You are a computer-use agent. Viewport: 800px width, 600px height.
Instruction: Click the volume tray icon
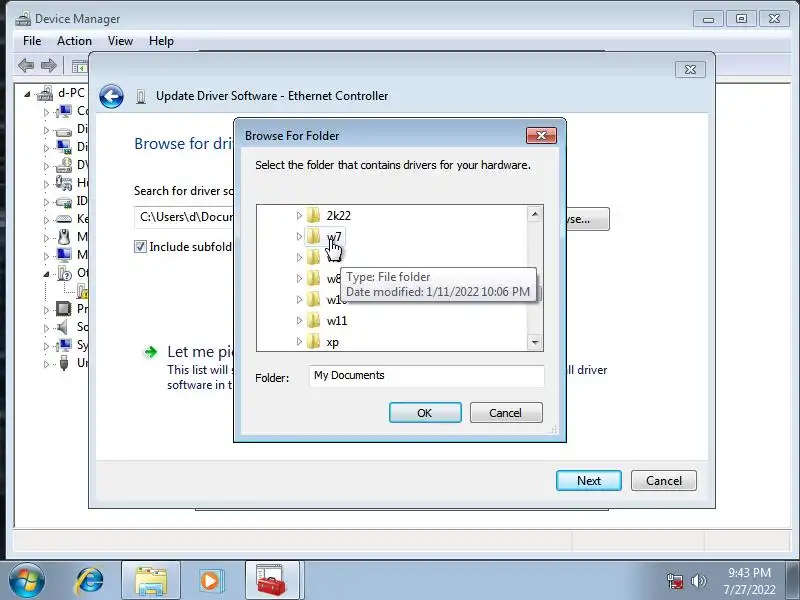coord(698,581)
